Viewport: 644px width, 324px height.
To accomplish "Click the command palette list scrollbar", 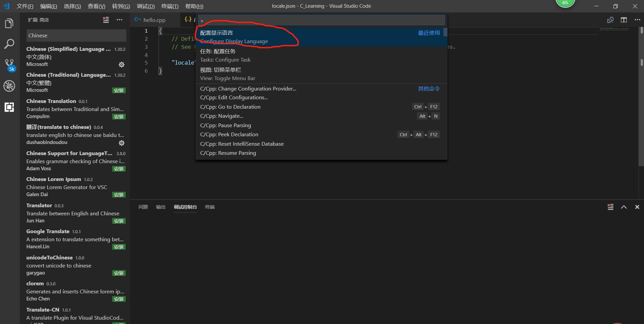I will tap(445, 32).
